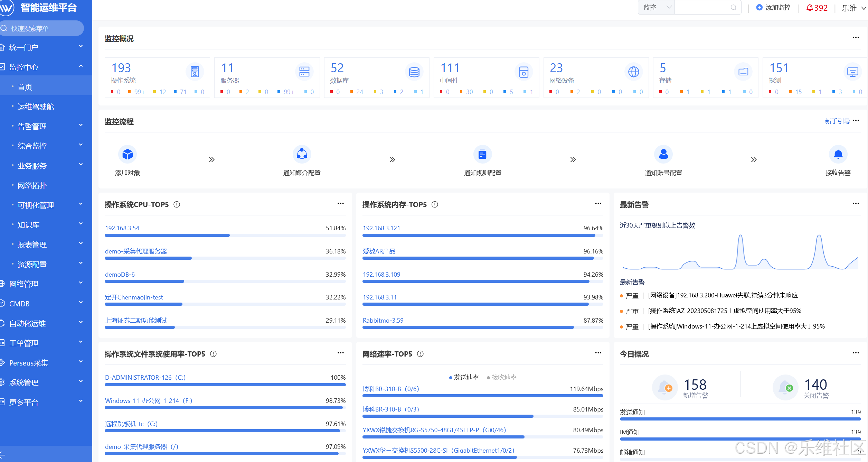868x462 pixels.
Task: Expand the 告警管理 submenu
Action: pyautogui.click(x=46, y=126)
